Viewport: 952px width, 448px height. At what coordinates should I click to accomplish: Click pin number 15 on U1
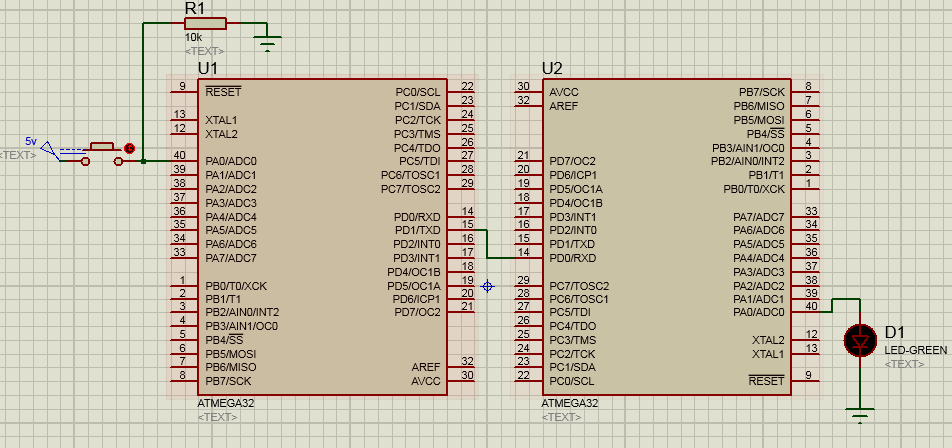coord(467,224)
